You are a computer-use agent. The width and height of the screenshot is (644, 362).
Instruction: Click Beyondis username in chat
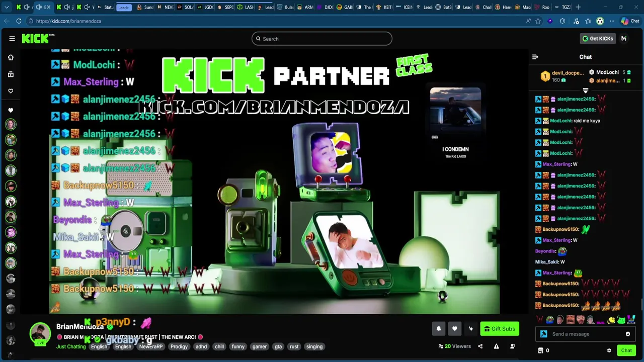[x=545, y=251]
